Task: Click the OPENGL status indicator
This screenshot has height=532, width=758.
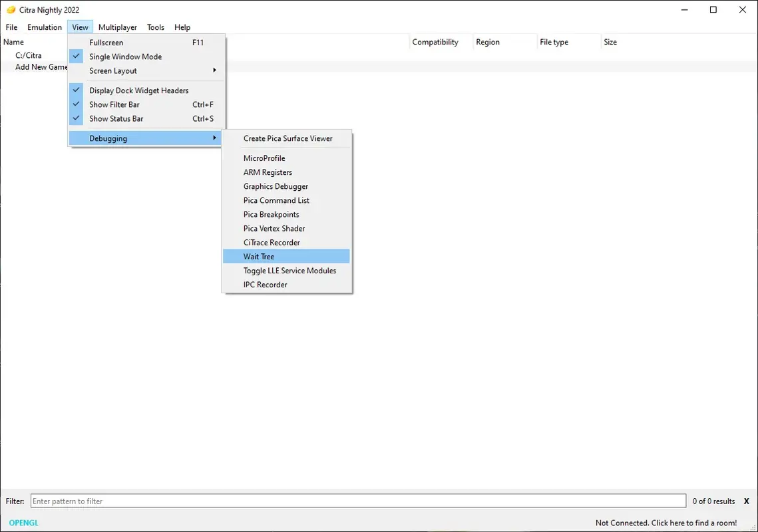Action: (23, 523)
